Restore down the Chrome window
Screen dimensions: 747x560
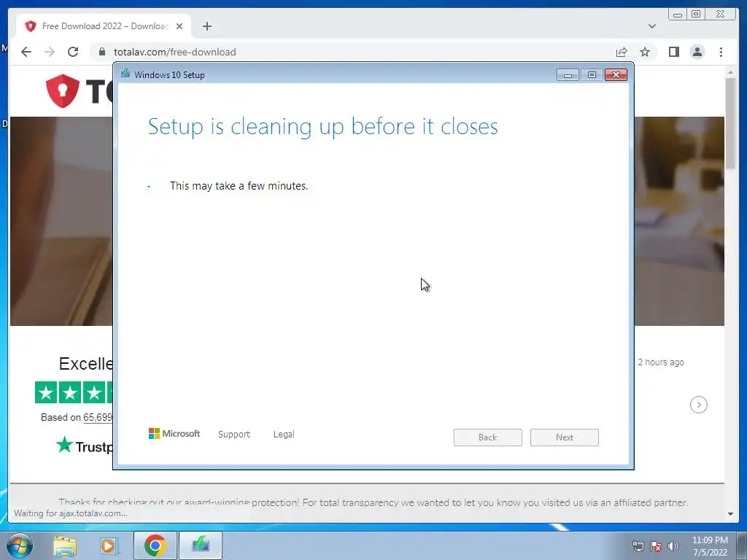coord(696,15)
